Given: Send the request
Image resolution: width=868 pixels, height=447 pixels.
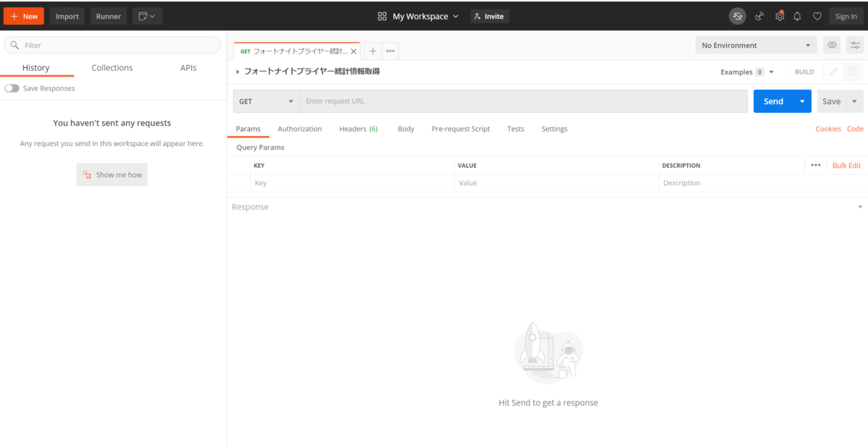Looking at the screenshot, I should (x=773, y=101).
